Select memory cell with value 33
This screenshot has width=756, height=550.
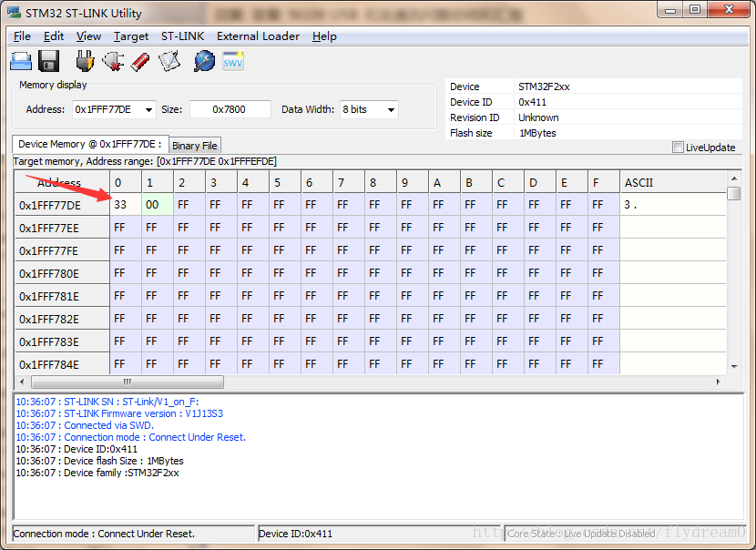[x=126, y=205]
